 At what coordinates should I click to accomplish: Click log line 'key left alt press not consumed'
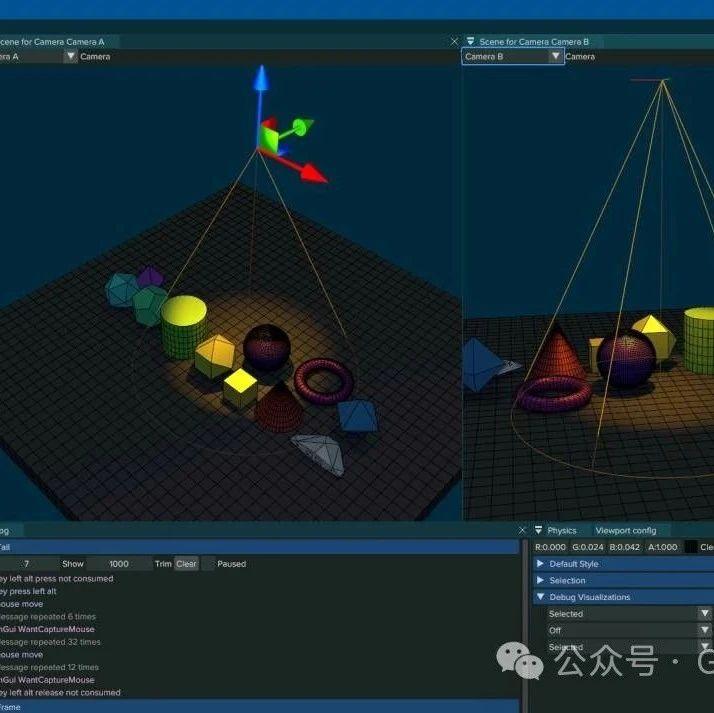tap(56, 578)
